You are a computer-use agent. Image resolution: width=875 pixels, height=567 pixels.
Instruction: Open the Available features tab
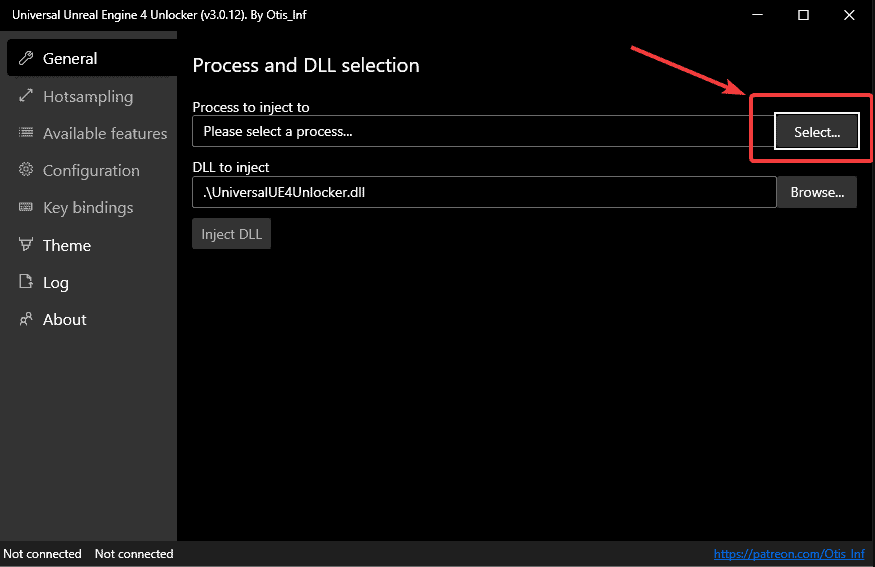coord(105,133)
